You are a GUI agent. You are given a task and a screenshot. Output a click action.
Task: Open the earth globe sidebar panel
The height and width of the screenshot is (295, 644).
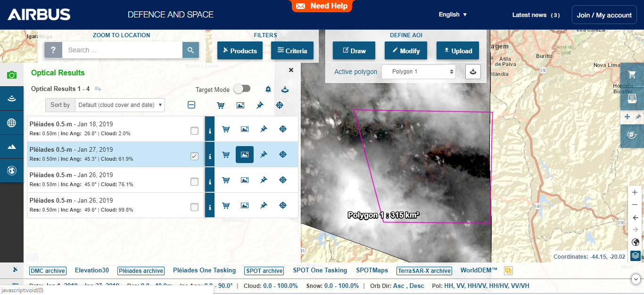(x=12, y=171)
